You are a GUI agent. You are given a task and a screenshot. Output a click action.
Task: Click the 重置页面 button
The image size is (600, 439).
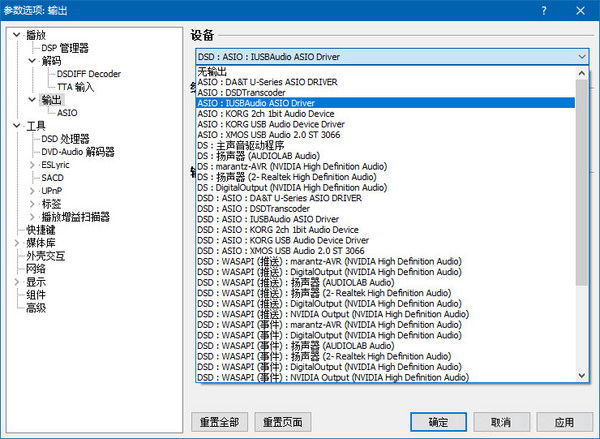pos(282,422)
